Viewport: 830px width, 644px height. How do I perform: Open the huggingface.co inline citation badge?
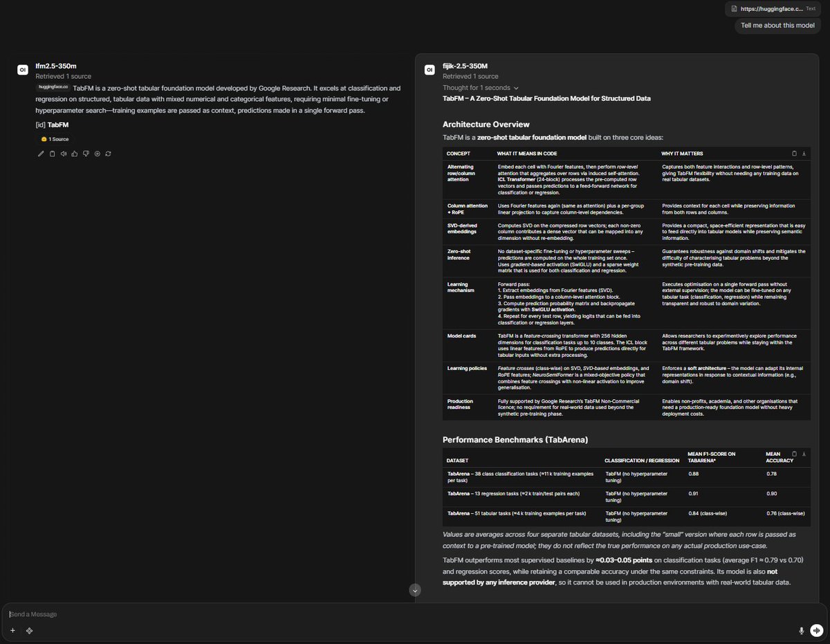coord(53,88)
